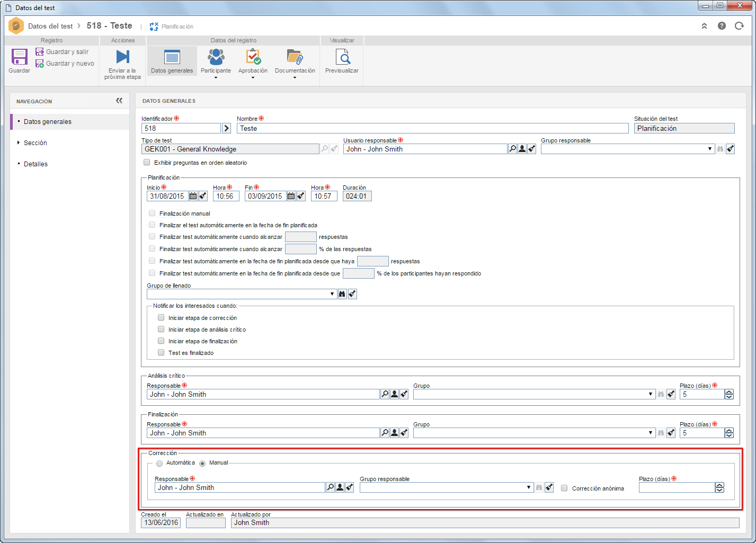Clear Análisis crítico Responsable with eraser
756x543 pixels.
404,394
